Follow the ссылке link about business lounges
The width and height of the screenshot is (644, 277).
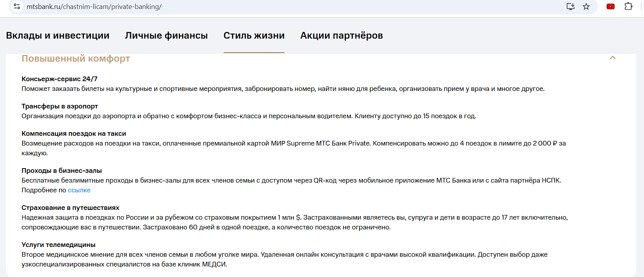pos(79,190)
